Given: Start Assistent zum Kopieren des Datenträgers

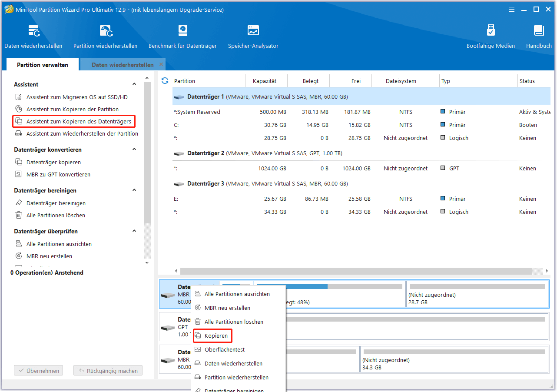Looking at the screenshot, I should pos(74,121).
